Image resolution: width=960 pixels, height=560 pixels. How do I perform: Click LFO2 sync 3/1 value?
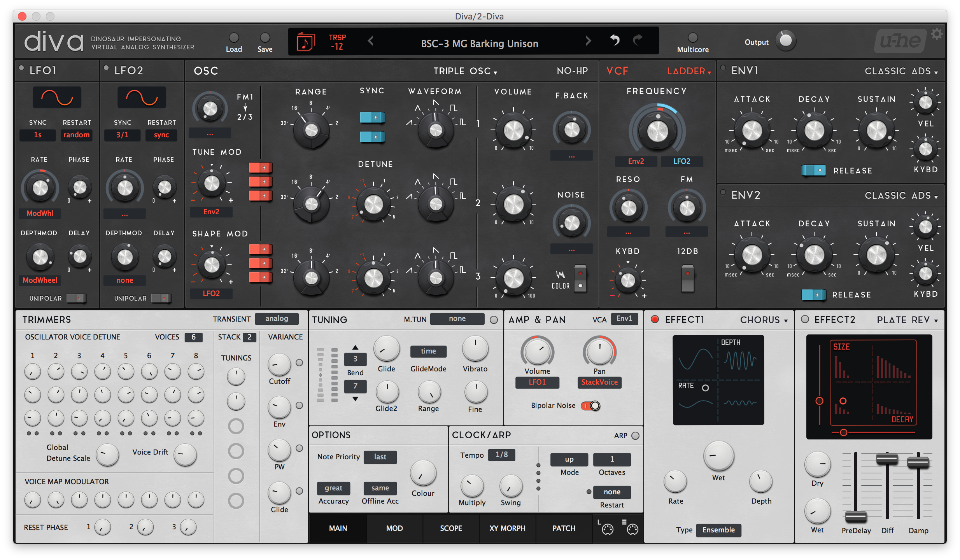(x=122, y=135)
